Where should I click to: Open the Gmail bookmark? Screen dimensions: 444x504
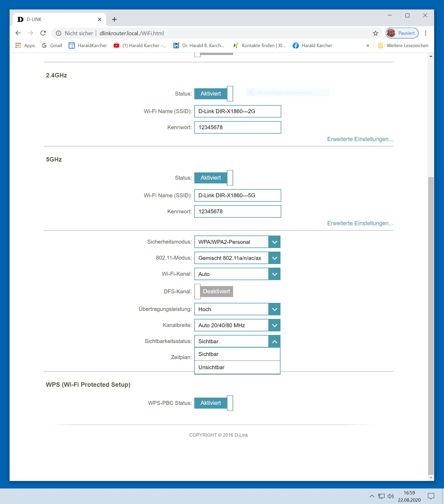52,46
